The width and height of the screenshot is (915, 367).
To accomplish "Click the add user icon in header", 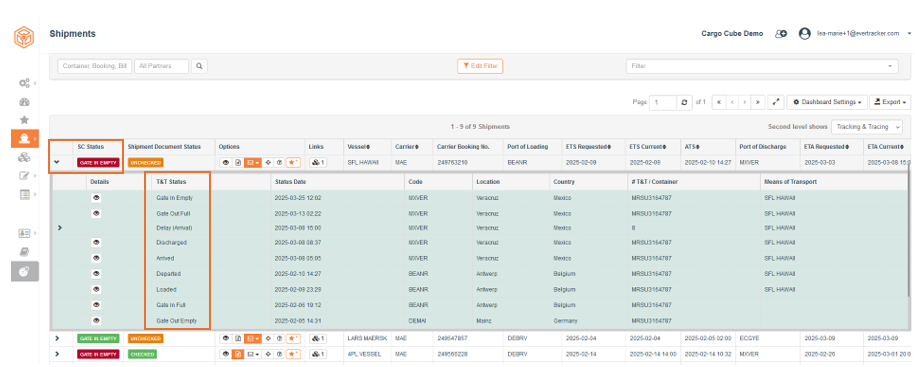I will coord(781,34).
